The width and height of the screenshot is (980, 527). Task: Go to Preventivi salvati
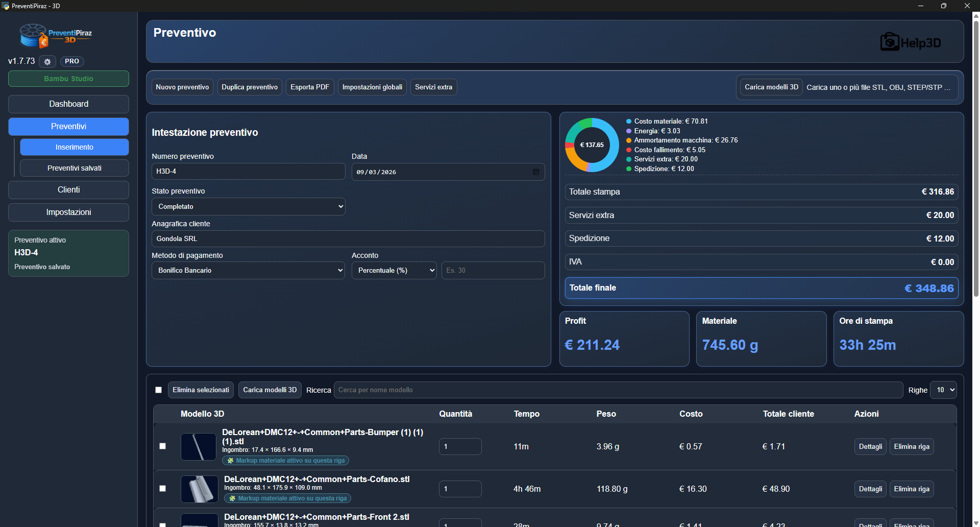[x=74, y=168]
